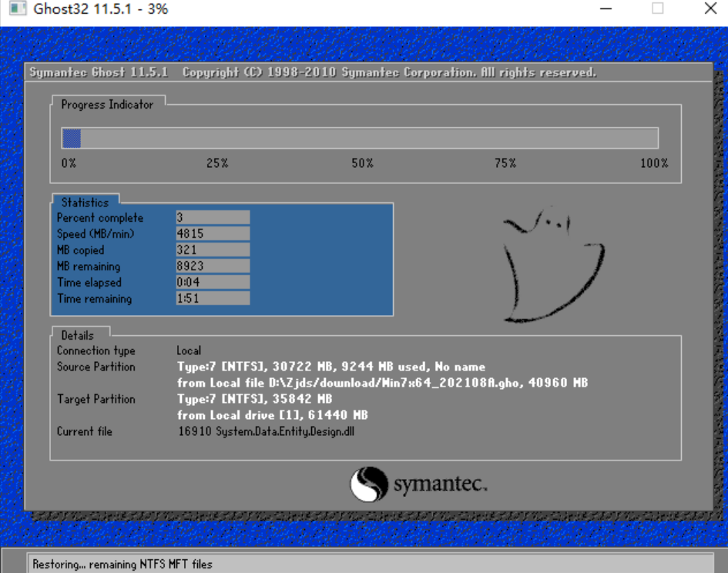Click the MB copied value box
The image size is (728, 573).
click(x=213, y=250)
